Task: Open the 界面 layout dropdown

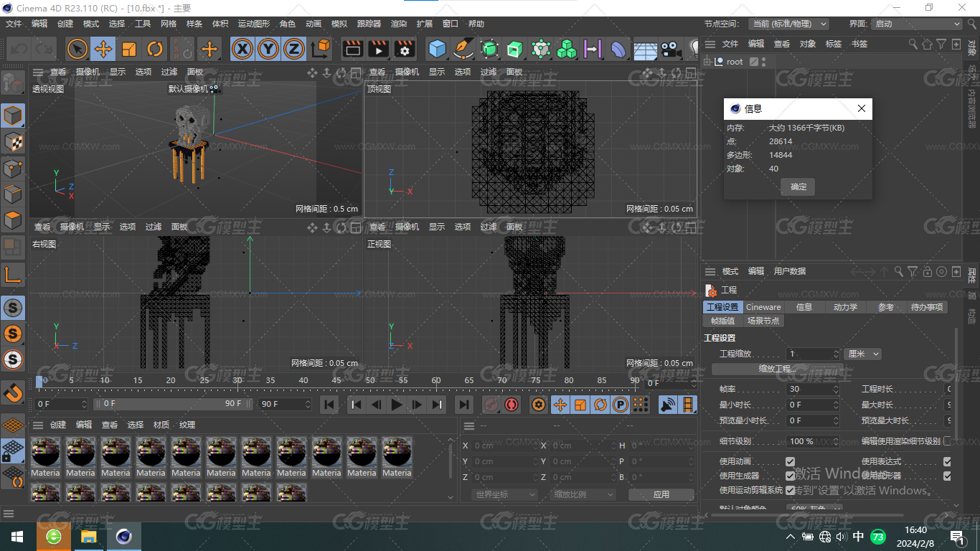Action: (916, 24)
